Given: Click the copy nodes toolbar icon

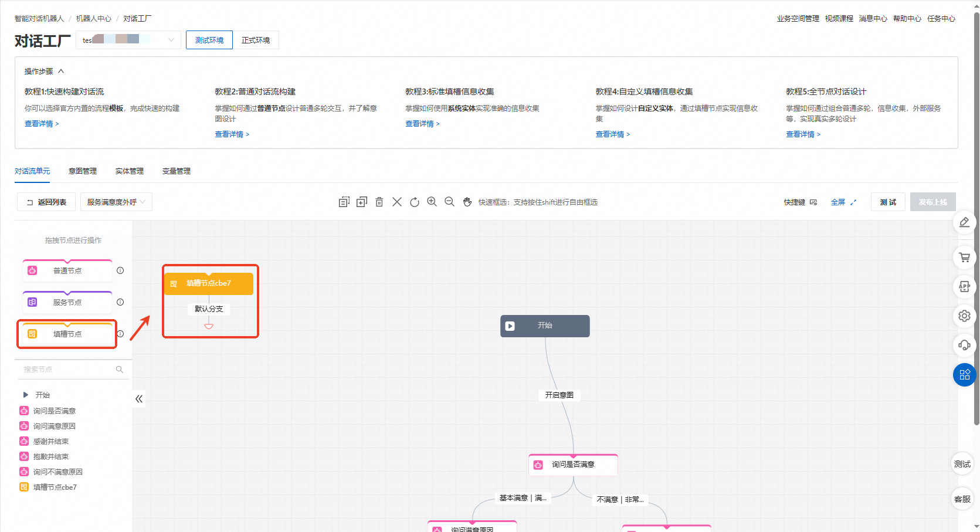Looking at the screenshot, I should point(344,202).
